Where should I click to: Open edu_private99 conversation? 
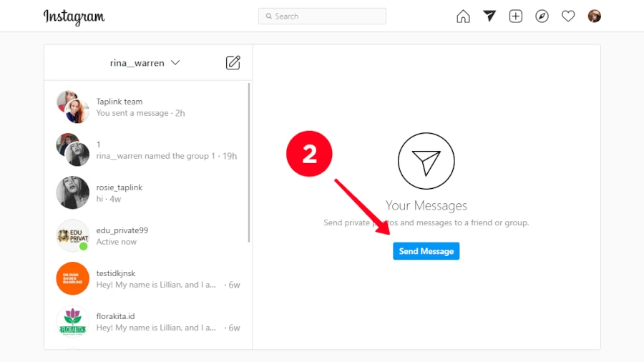147,235
